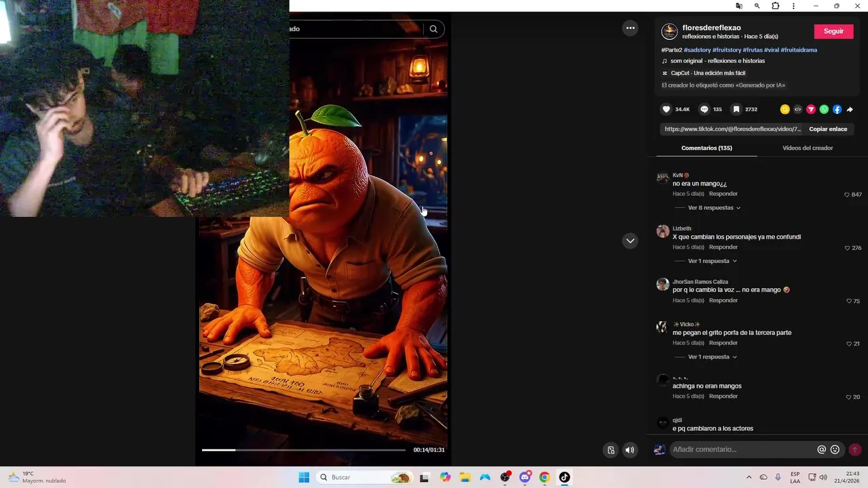Go to next video with down arrow
Screen dimensions: 868x488
click(x=631, y=241)
